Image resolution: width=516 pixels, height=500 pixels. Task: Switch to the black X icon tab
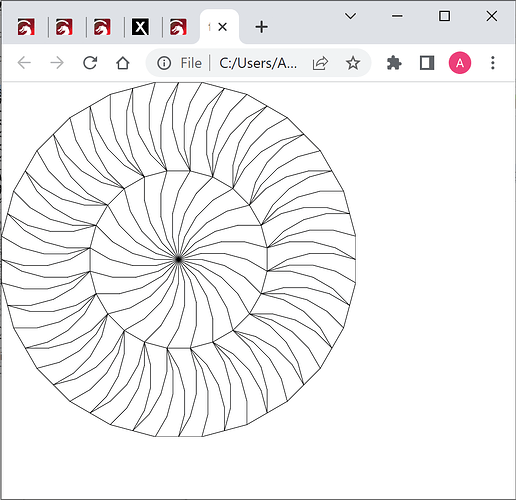pyautogui.click(x=140, y=27)
